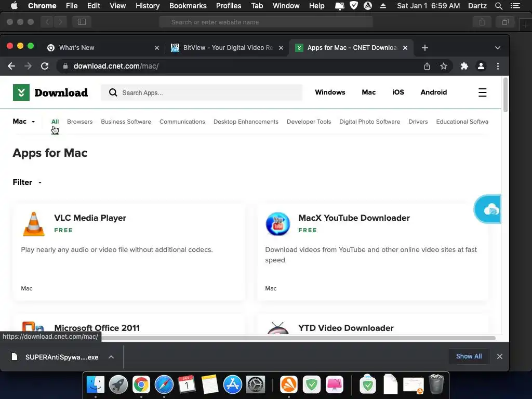The image size is (532, 399).
Task: Open a new tab with plus button
Action: click(425, 48)
